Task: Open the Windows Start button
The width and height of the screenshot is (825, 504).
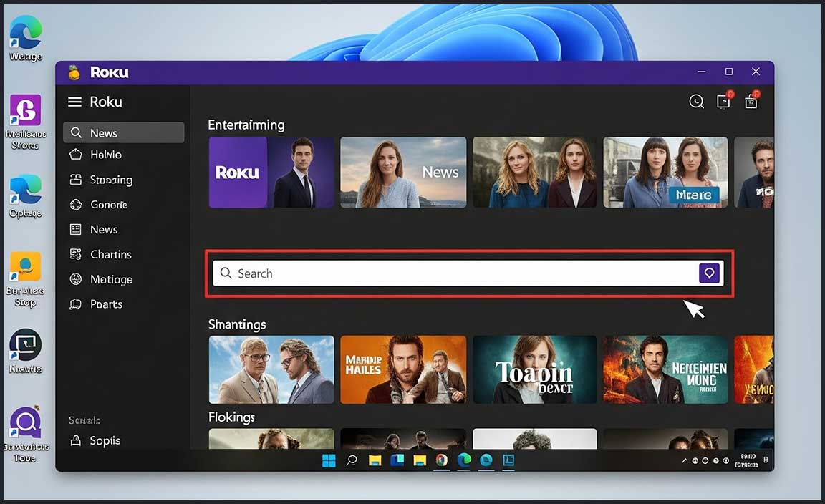Action: [329, 461]
